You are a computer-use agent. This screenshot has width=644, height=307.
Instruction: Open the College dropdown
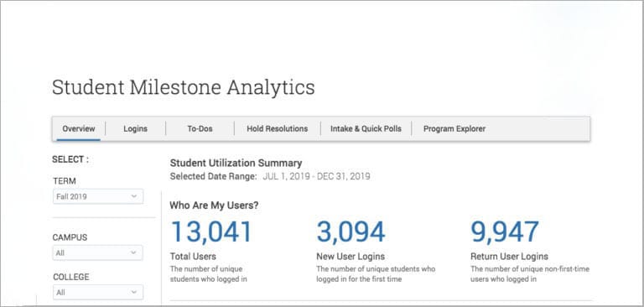98,292
